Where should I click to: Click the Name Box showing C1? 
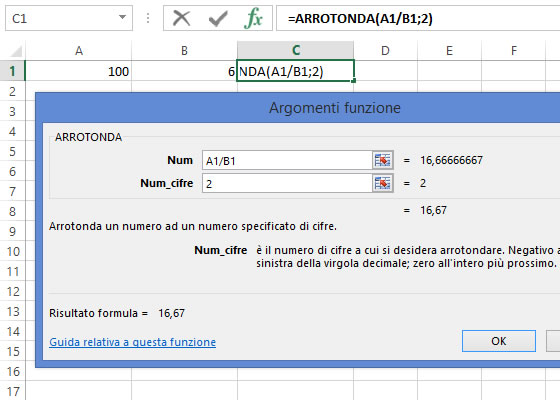pyautogui.click(x=69, y=18)
